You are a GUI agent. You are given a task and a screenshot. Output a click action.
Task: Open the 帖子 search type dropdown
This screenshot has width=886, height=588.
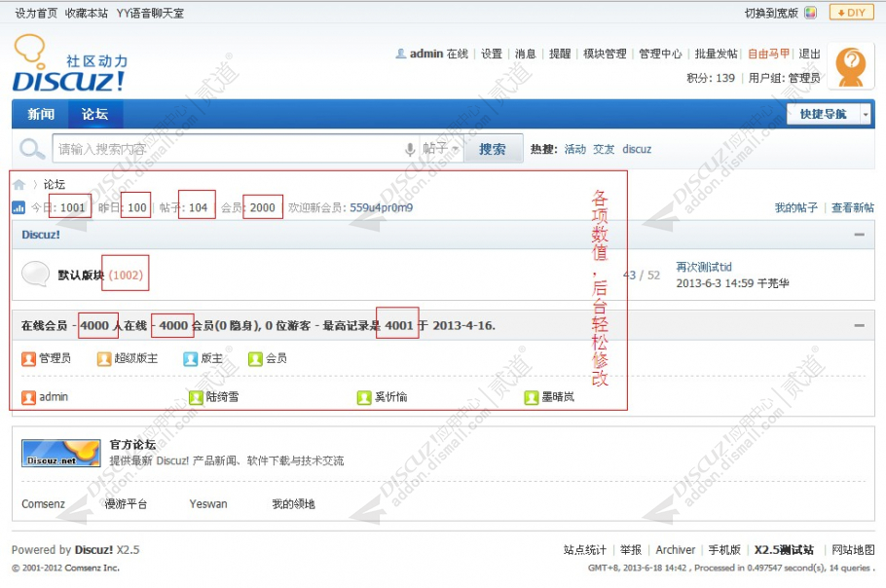441,149
